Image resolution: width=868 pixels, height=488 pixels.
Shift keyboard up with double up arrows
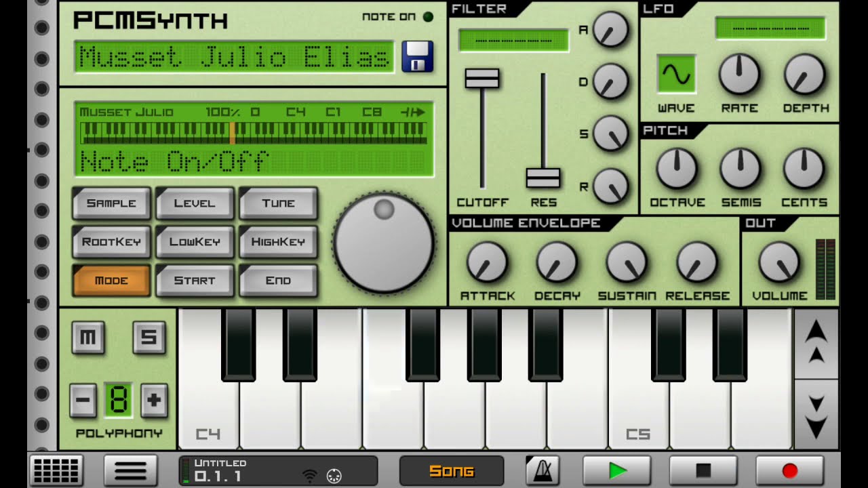click(x=816, y=343)
